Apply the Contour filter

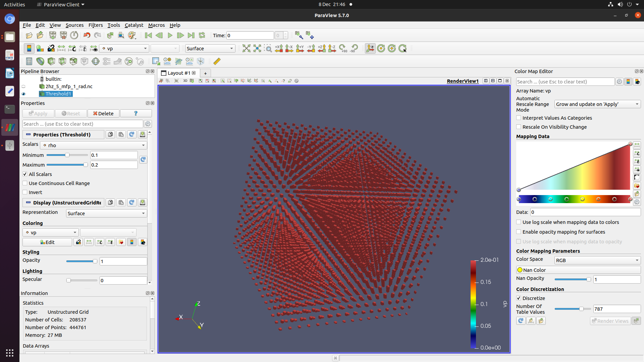click(x=40, y=61)
